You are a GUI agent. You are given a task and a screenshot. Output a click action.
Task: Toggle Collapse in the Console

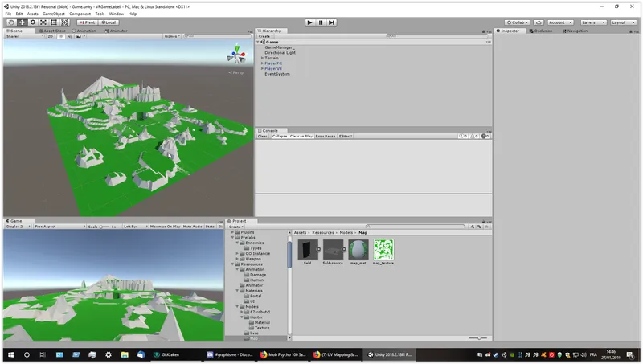[279, 136]
